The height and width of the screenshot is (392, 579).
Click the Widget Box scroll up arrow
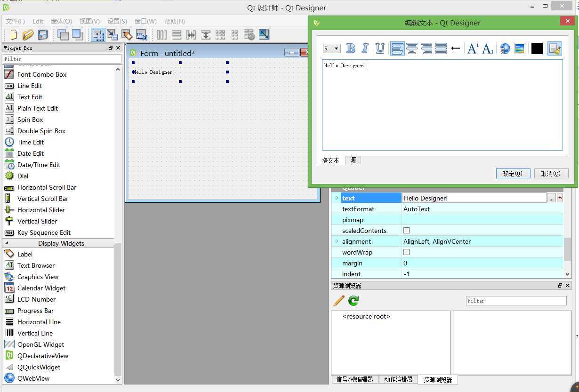(x=118, y=69)
